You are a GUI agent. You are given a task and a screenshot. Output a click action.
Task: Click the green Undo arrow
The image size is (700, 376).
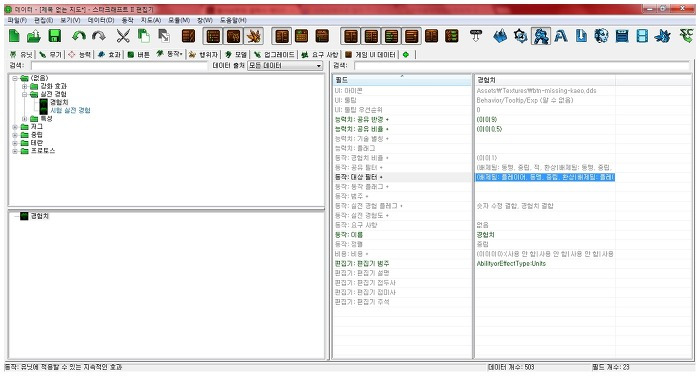pos(79,36)
